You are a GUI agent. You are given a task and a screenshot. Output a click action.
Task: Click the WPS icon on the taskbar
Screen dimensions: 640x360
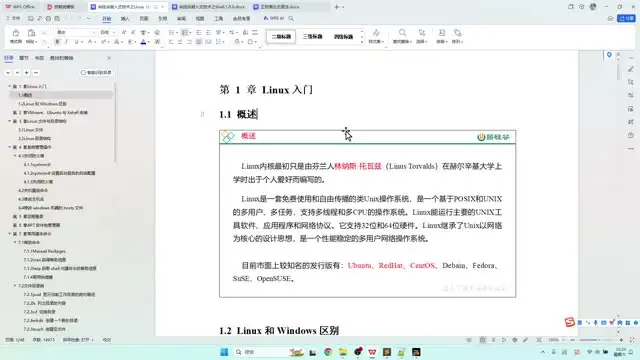click(372, 352)
